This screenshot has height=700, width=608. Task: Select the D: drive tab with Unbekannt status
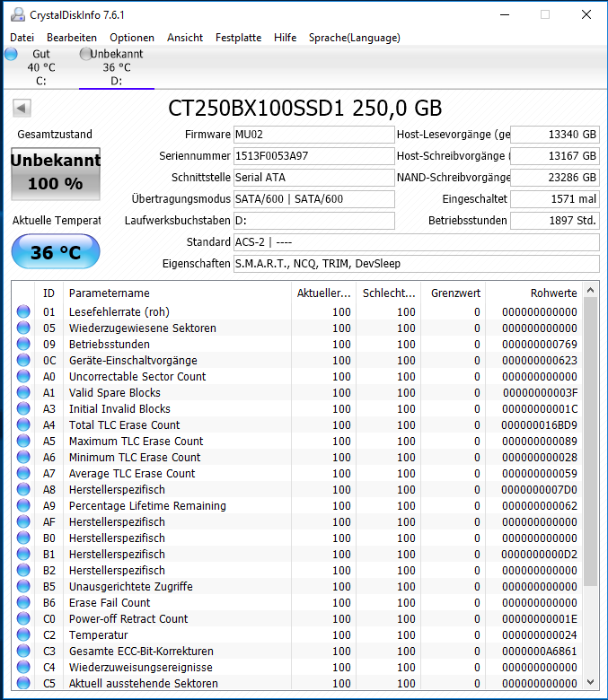pyautogui.click(x=117, y=67)
